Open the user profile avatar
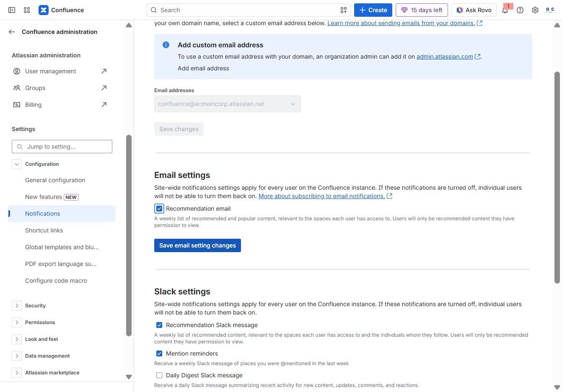562x392 pixels. 550,10
